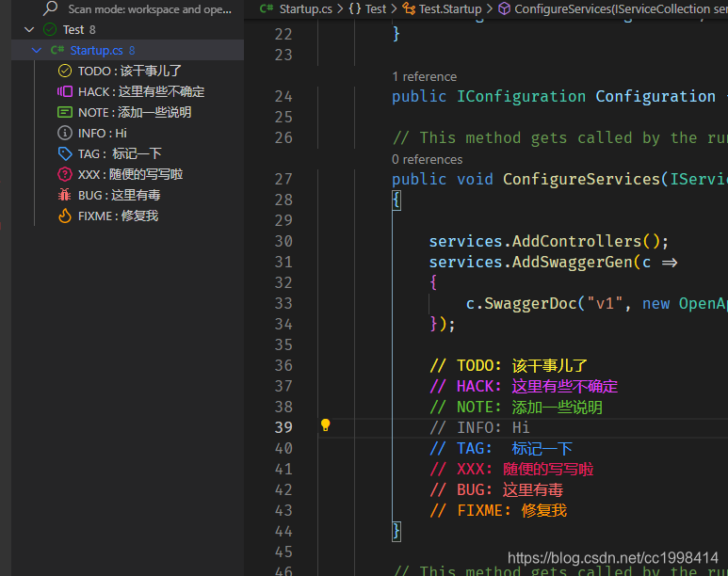Open the Test.Startup breadcrumb
Image resolution: width=728 pixels, height=576 pixels.
point(450,8)
